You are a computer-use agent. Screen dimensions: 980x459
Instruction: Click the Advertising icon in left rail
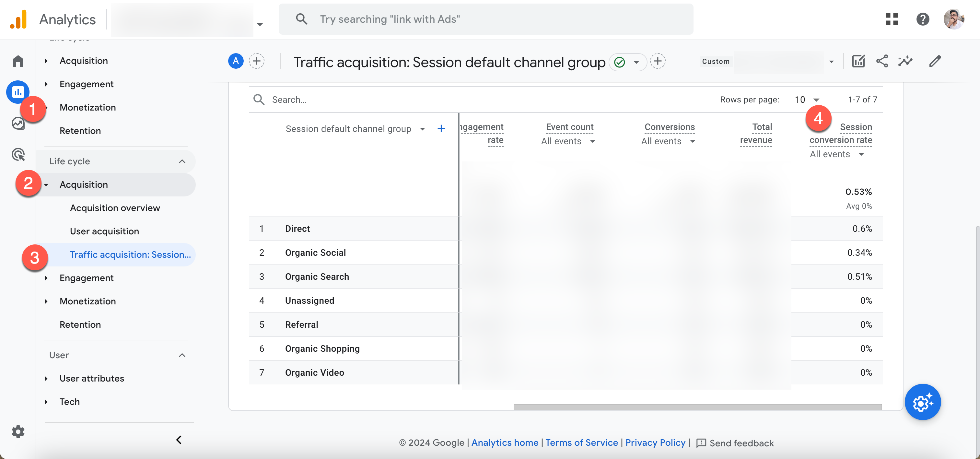click(x=18, y=155)
